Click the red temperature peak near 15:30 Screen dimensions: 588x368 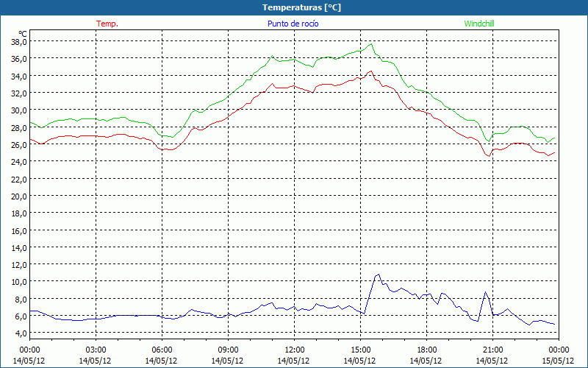(371, 71)
